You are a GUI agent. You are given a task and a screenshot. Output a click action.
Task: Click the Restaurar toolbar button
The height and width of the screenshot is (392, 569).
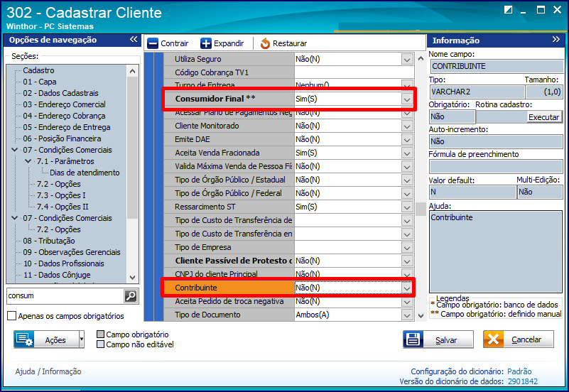[x=283, y=43]
